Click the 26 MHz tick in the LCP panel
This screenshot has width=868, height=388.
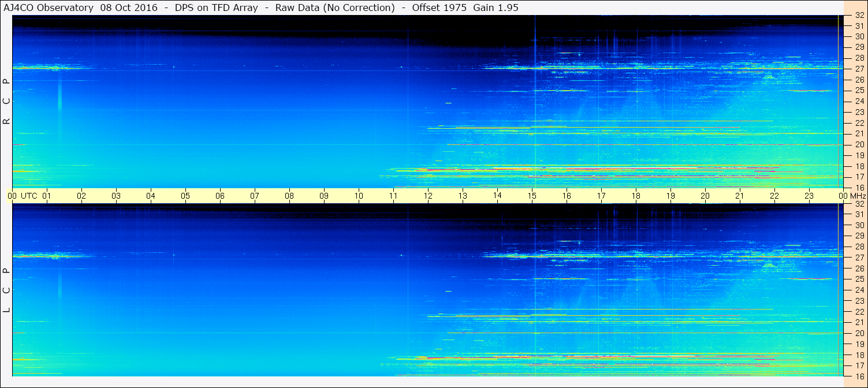[x=859, y=268]
